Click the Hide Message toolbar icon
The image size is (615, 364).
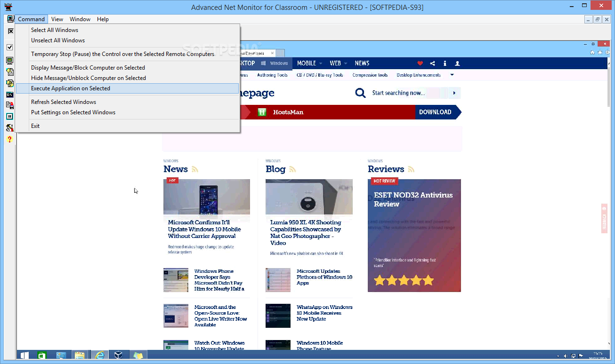(x=10, y=83)
